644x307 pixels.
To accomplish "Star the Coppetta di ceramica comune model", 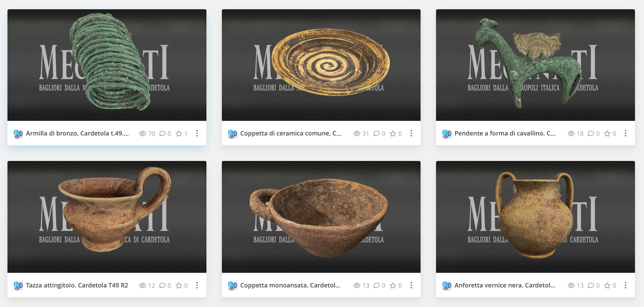I will pos(393,133).
